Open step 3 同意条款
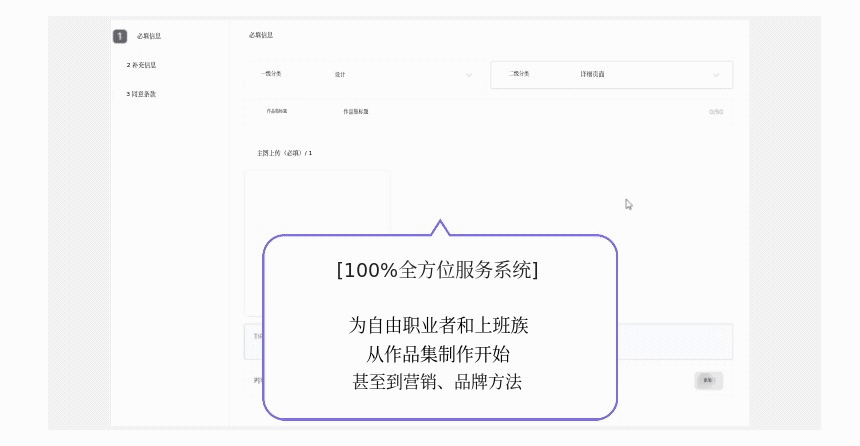 [x=141, y=94]
